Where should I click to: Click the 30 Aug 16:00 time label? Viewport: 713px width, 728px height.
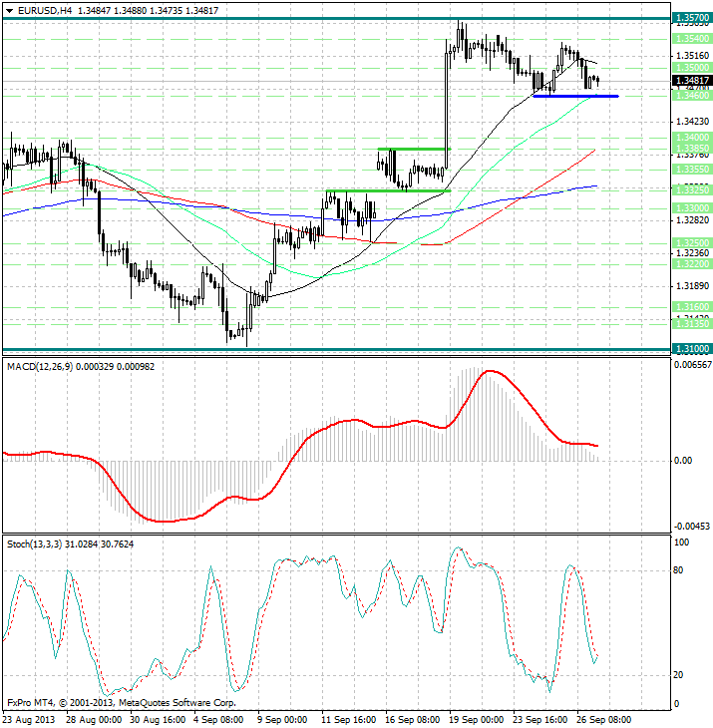[158, 720]
